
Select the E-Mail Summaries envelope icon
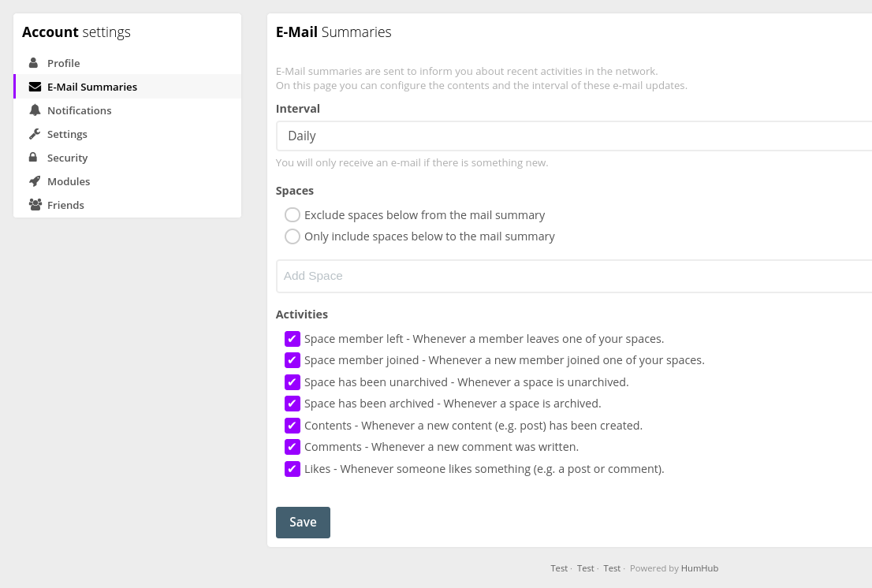pos(35,86)
